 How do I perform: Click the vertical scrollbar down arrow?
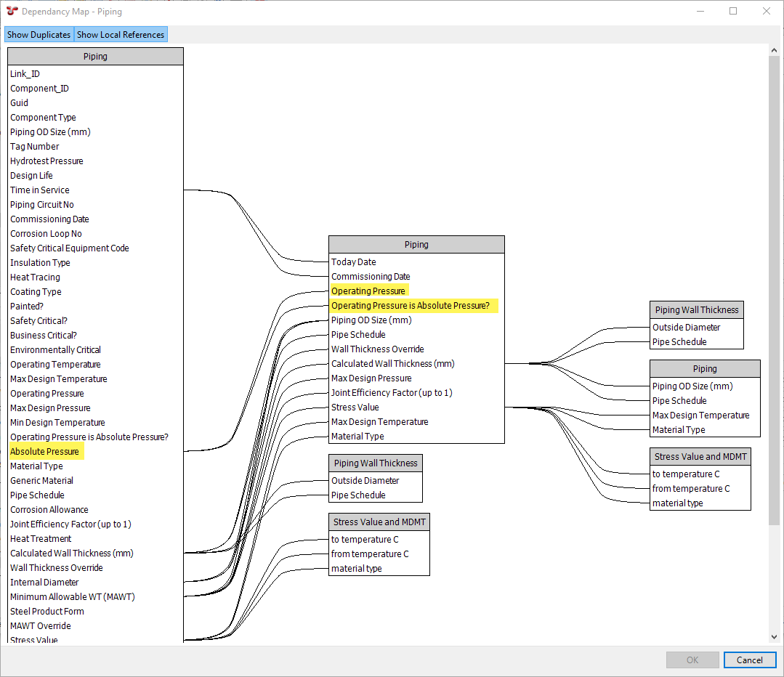tap(774, 637)
